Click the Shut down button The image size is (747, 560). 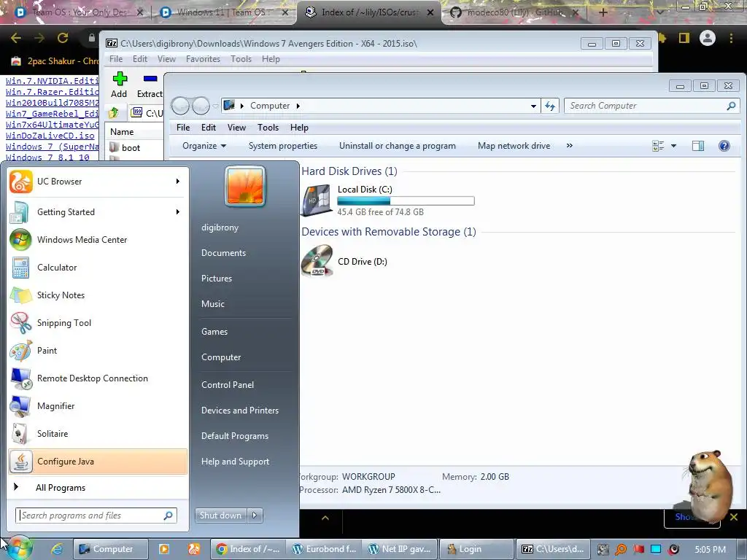[221, 516]
